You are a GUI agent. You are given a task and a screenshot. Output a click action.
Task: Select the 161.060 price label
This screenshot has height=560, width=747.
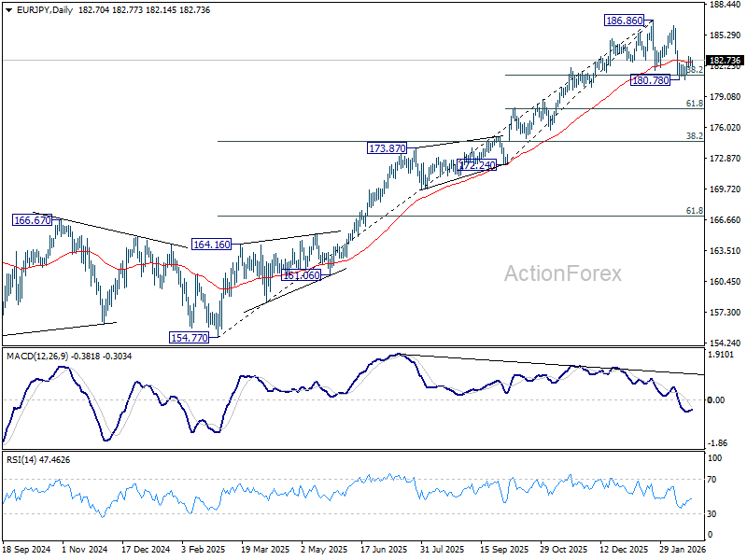301,274
